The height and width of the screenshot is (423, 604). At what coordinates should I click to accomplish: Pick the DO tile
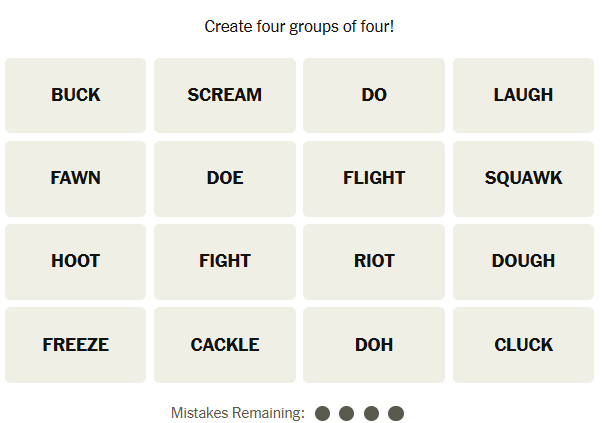pos(374,95)
